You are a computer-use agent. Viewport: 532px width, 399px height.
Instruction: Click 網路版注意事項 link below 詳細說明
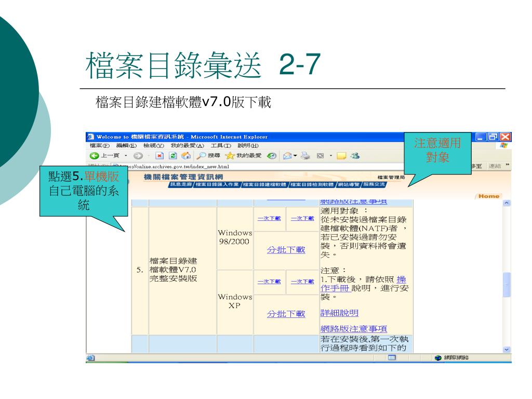coord(353,328)
